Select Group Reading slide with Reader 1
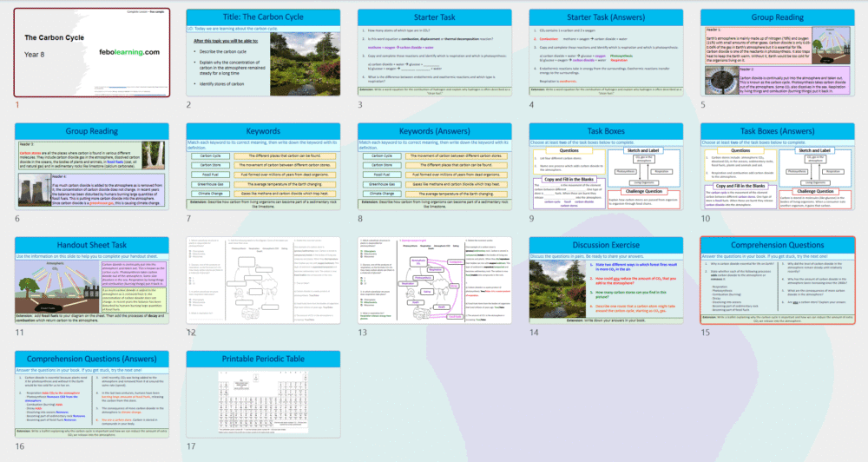This screenshot has width=868, height=462. point(777,52)
